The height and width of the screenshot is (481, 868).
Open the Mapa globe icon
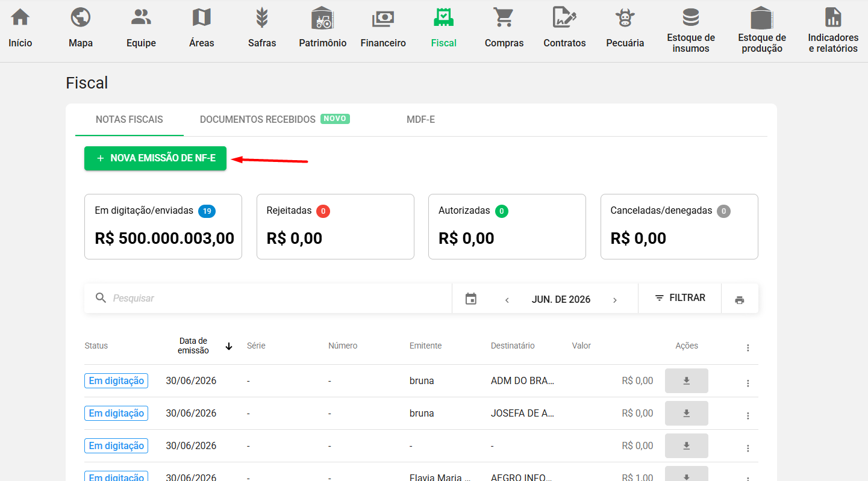81,17
